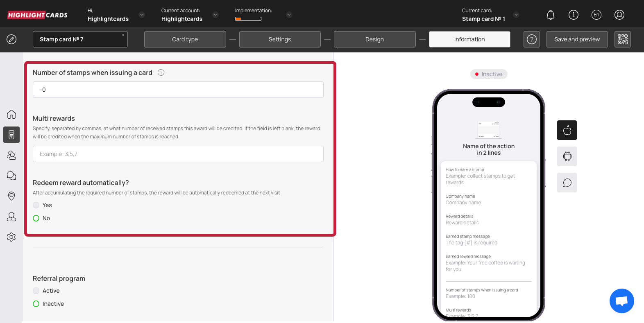The height and width of the screenshot is (323, 644).
Task: Expand the Current card dropdown
Action: pyautogui.click(x=516, y=15)
